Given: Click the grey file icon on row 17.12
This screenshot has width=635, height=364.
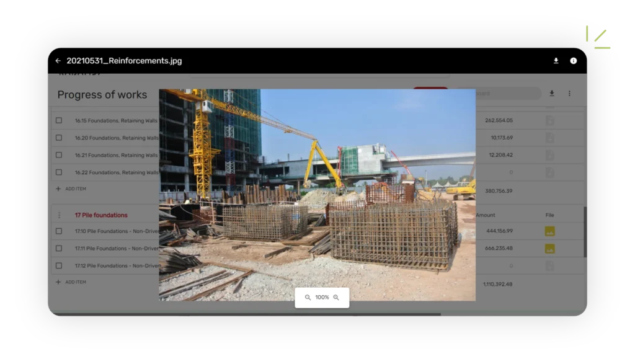Looking at the screenshot, I should pyautogui.click(x=549, y=265).
